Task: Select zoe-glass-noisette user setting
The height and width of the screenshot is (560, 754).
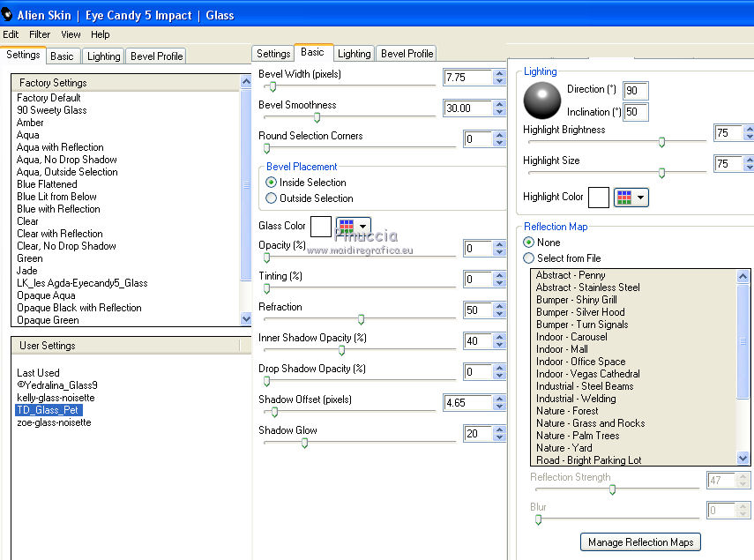Action: [x=54, y=422]
